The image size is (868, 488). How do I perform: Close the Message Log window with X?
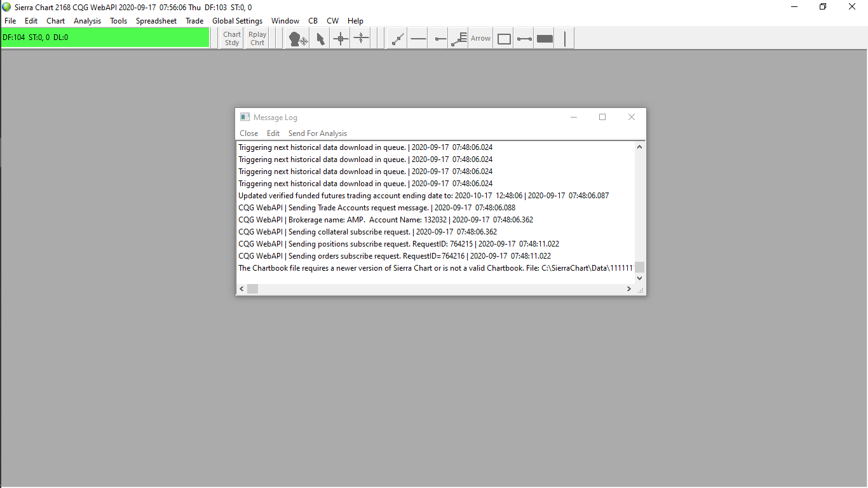tap(632, 117)
